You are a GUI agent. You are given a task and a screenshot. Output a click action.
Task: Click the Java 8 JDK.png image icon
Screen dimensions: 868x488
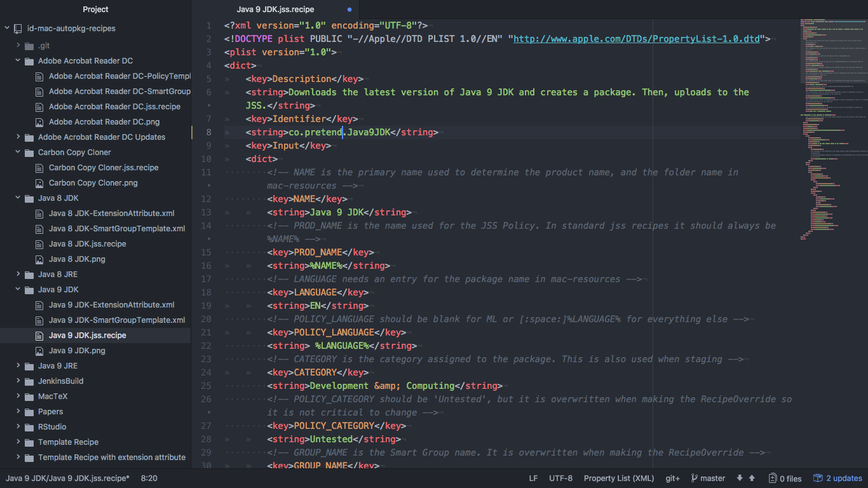(x=39, y=259)
